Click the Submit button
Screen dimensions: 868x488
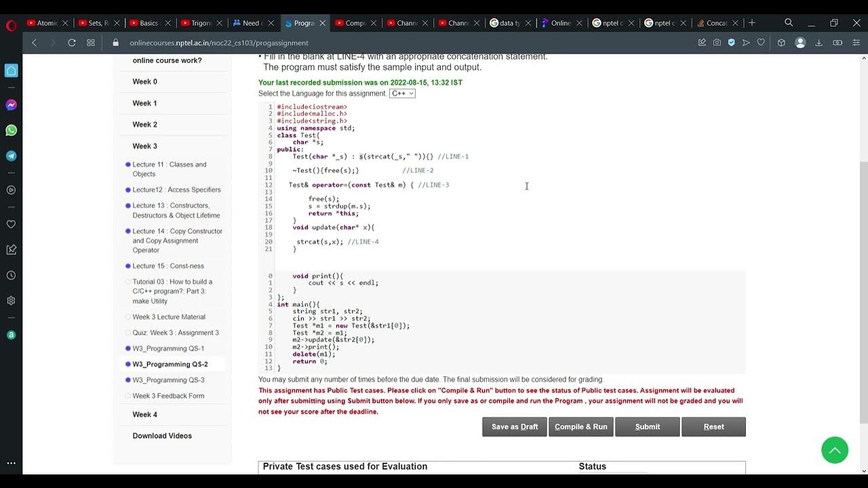[648, 427]
